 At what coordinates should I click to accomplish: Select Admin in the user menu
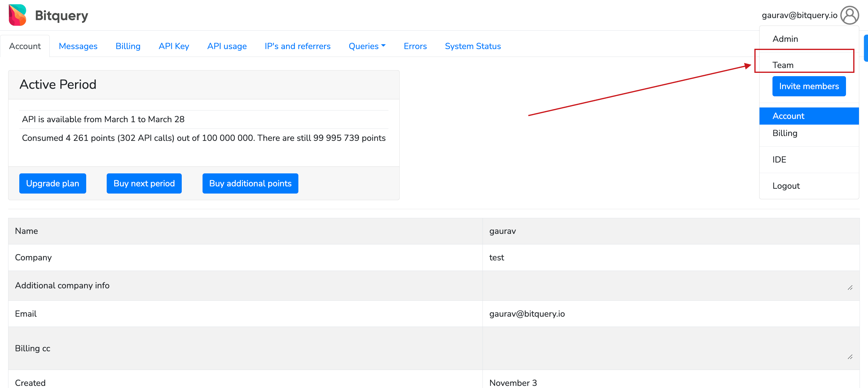click(x=809, y=39)
